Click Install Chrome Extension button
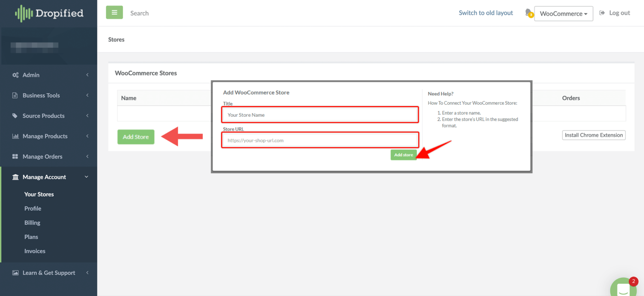 click(594, 135)
